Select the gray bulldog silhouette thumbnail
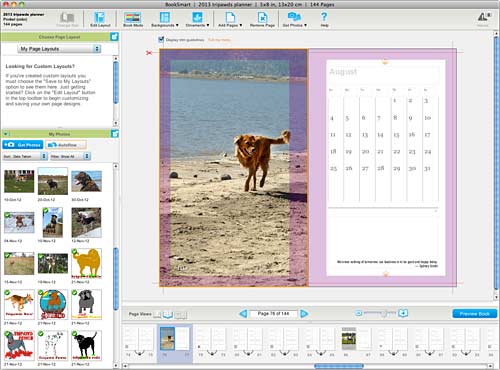500x370 pixels. (86, 304)
